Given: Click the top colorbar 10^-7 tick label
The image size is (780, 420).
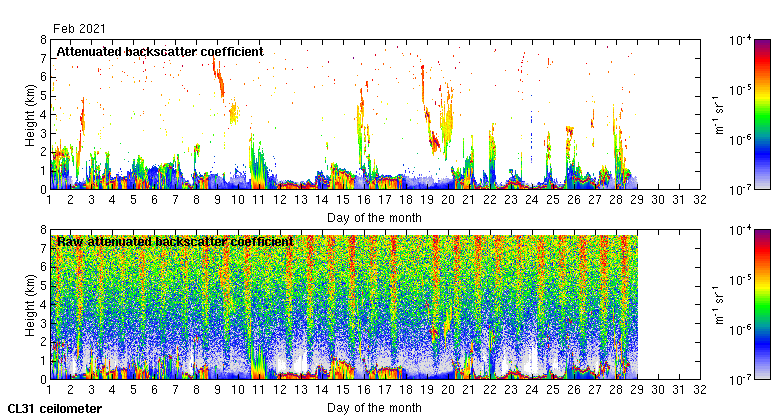Looking at the screenshot, I should [740, 190].
